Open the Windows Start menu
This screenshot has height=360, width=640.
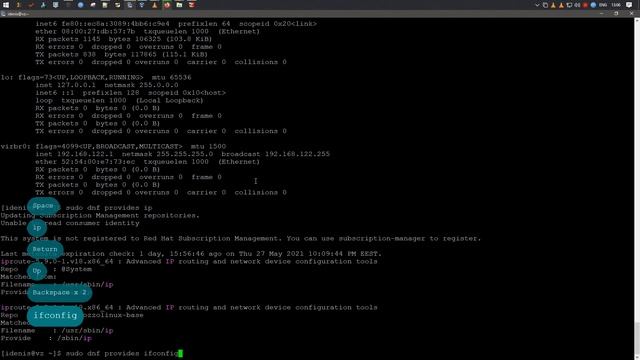tap(6, 5)
